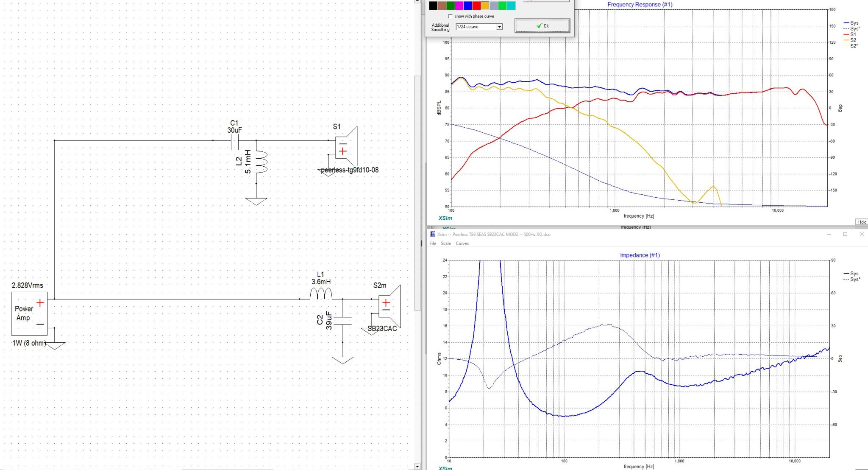Click the S1 legend entry in Frequency Response
Screen dimensions: 868x470
point(850,34)
